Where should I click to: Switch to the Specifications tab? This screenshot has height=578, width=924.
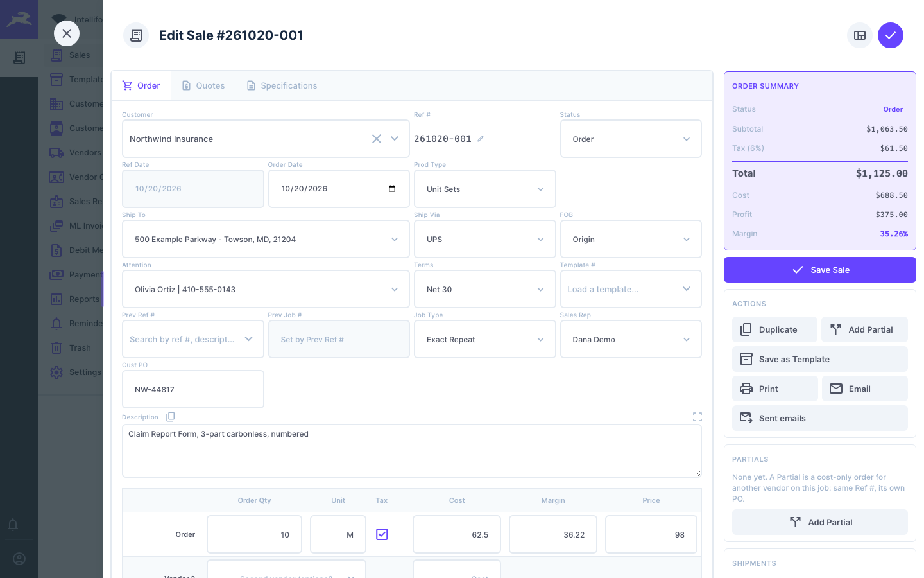[282, 85]
